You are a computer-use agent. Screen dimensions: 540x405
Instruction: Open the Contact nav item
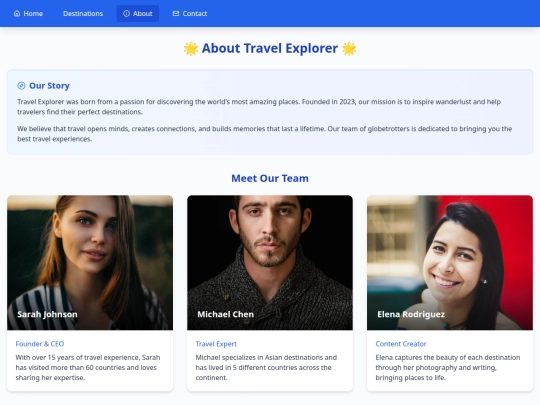190,13
